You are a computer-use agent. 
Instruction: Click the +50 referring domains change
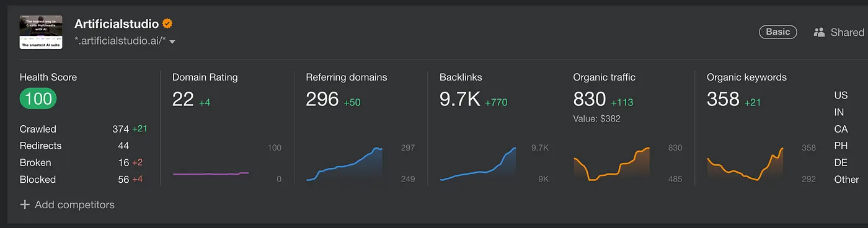[x=353, y=102]
